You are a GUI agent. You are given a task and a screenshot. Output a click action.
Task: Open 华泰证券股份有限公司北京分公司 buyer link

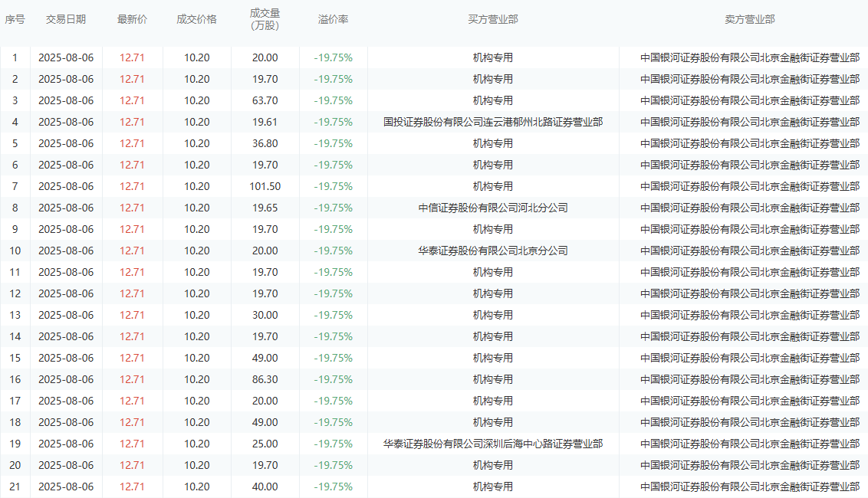click(493, 251)
